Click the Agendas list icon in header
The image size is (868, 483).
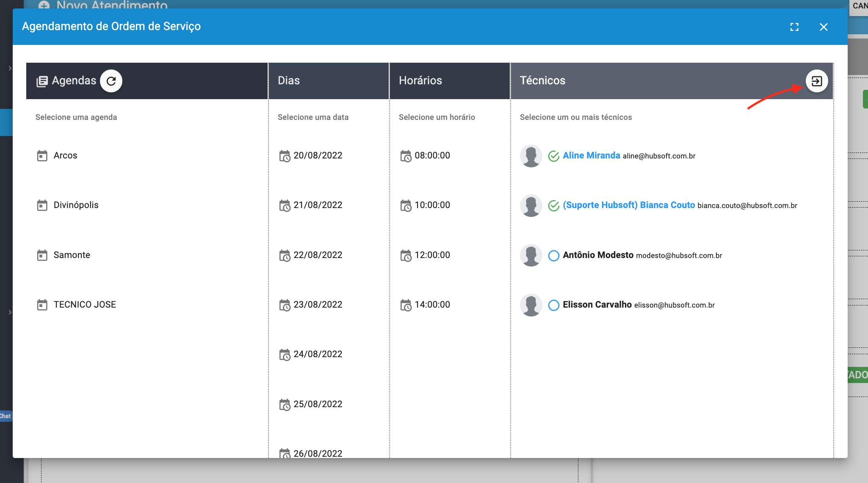pyautogui.click(x=42, y=81)
